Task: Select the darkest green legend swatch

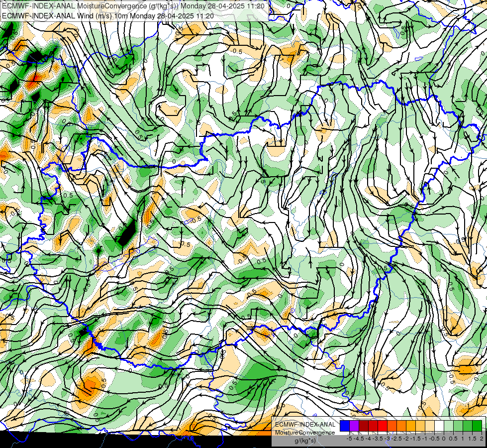Action: pos(477,426)
